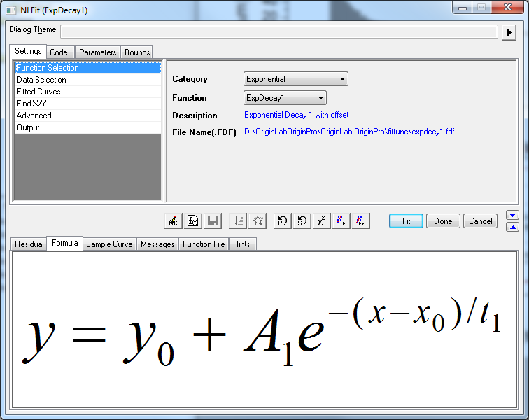
Task: Click the edit fitting function icon
Action: pyautogui.click(x=174, y=220)
